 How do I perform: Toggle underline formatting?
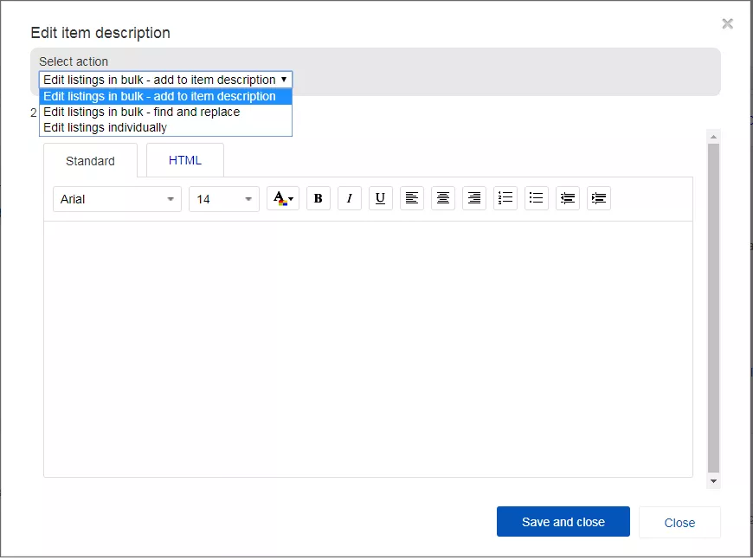(x=381, y=198)
